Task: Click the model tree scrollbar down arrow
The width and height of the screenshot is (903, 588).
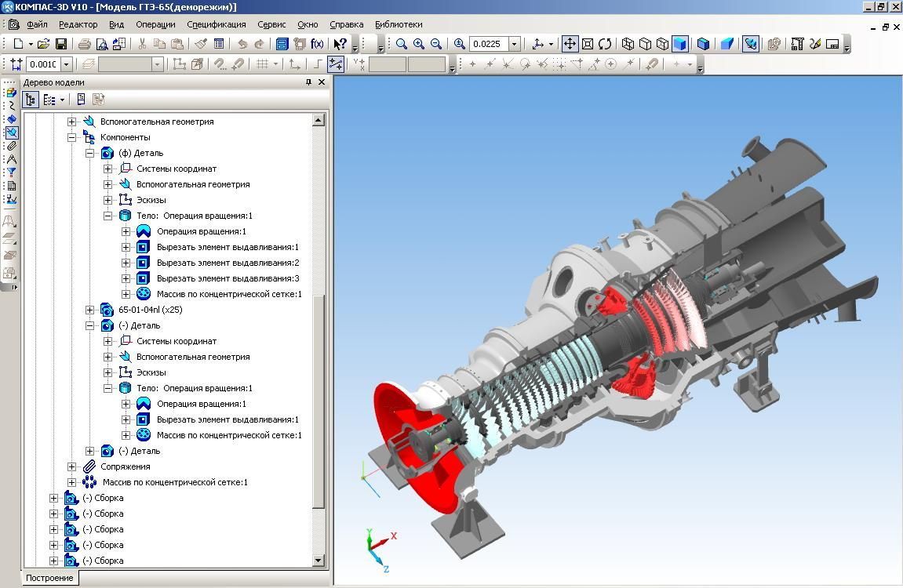Action: coord(319,561)
